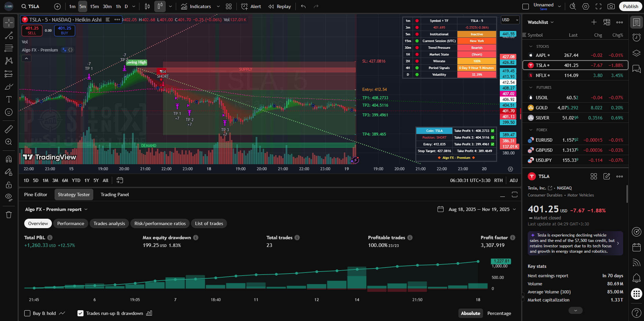
Task: Take a chart snapshot with camera icon
Action: coord(611,6)
